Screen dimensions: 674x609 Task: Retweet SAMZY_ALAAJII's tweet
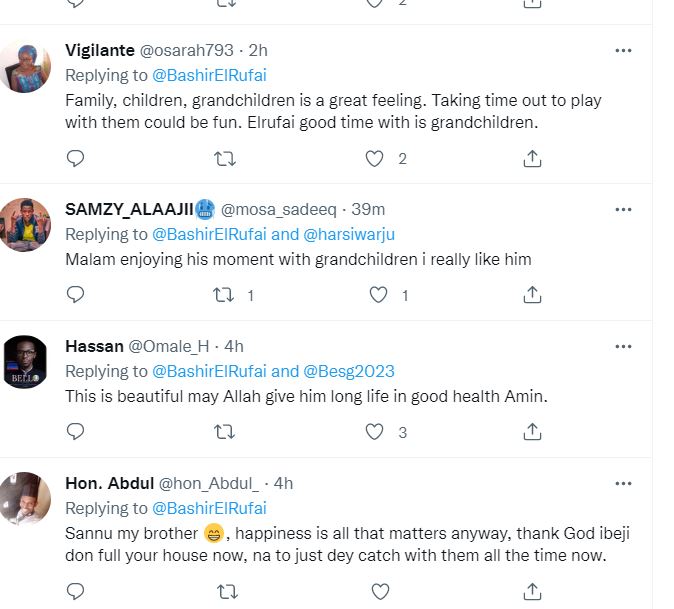(x=227, y=295)
